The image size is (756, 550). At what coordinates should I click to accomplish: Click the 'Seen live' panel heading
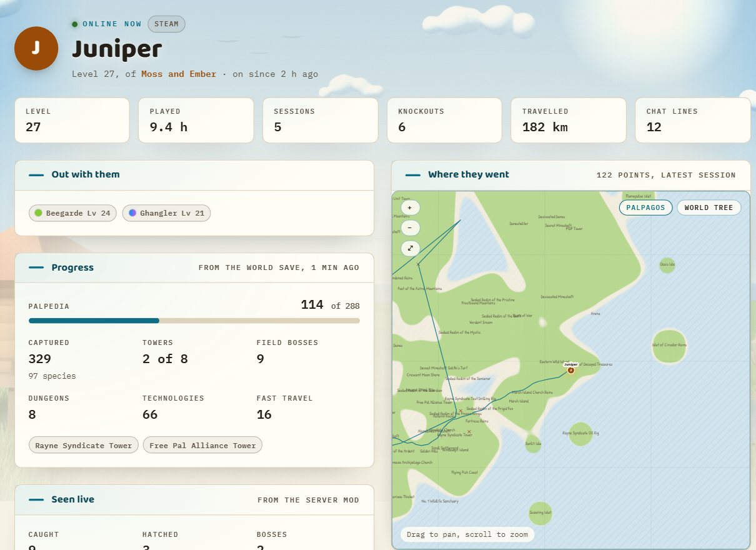[73, 499]
